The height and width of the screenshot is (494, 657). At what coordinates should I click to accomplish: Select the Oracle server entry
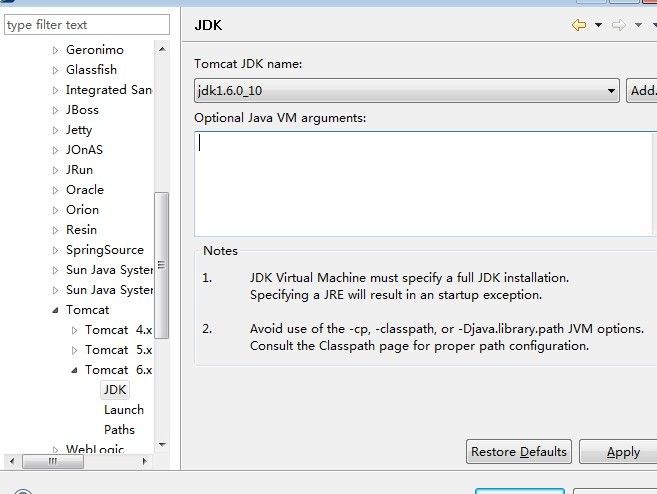(x=85, y=190)
